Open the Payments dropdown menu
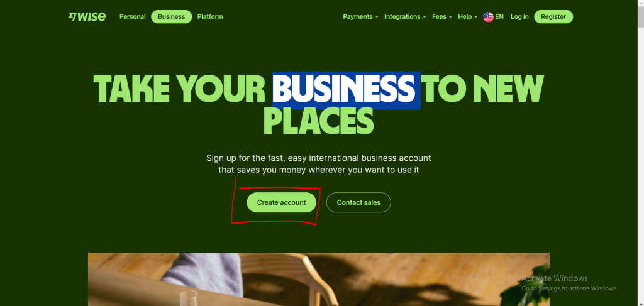Screen dimensions: 644x306 pos(360,17)
